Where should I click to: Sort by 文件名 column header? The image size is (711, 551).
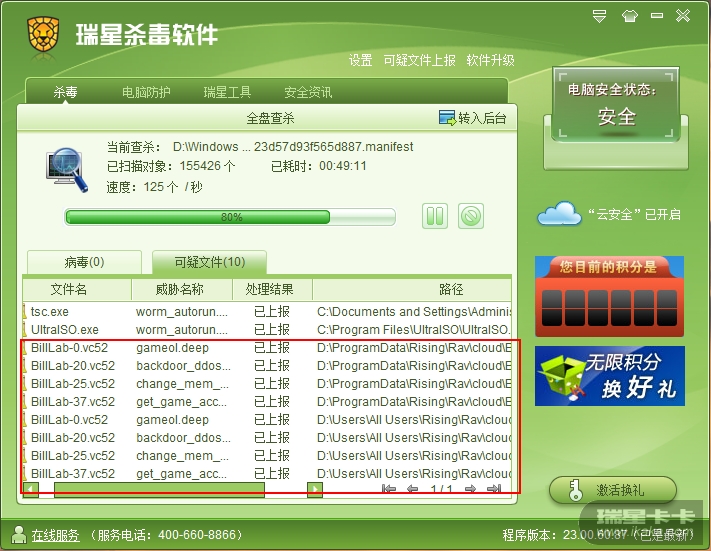[77, 289]
